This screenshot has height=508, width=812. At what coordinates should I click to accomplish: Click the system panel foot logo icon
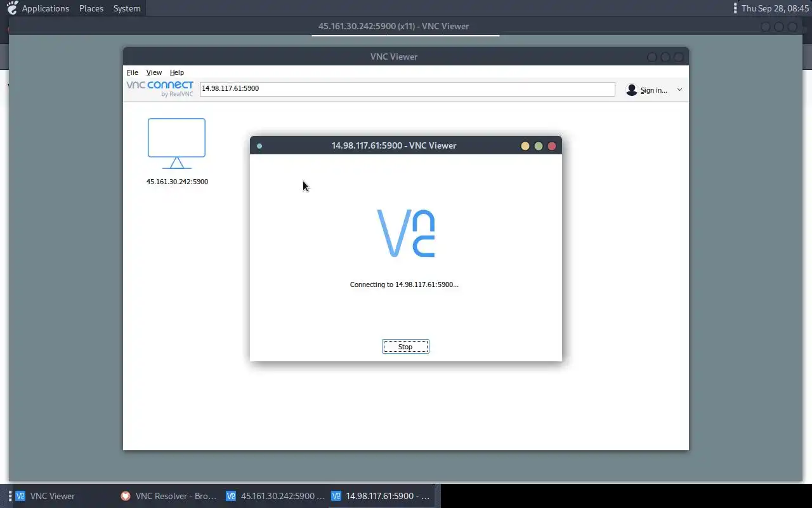[x=11, y=8]
